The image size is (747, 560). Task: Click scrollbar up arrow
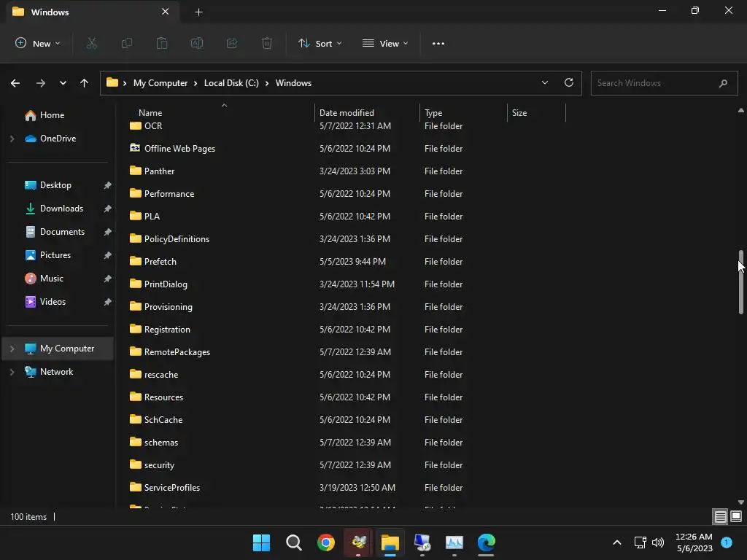click(741, 111)
